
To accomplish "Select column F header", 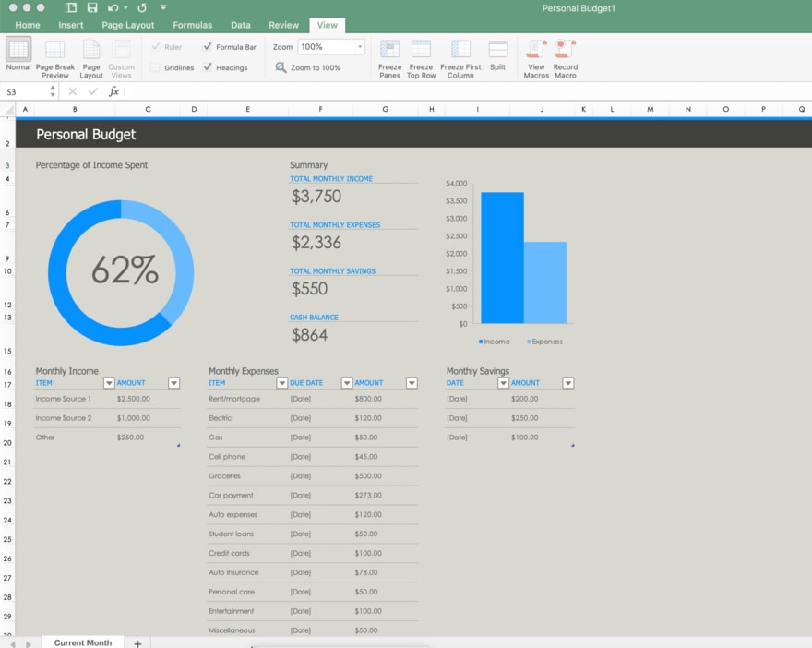I will point(320,109).
